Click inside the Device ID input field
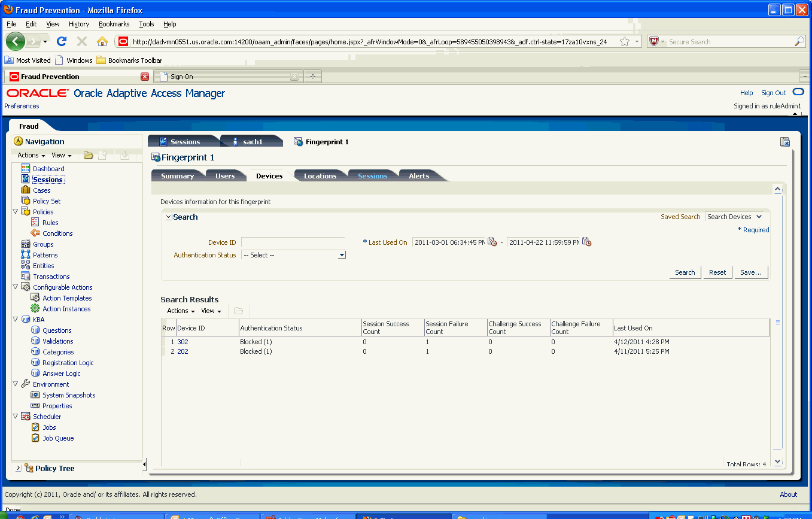This screenshot has width=812, height=519. click(x=293, y=242)
